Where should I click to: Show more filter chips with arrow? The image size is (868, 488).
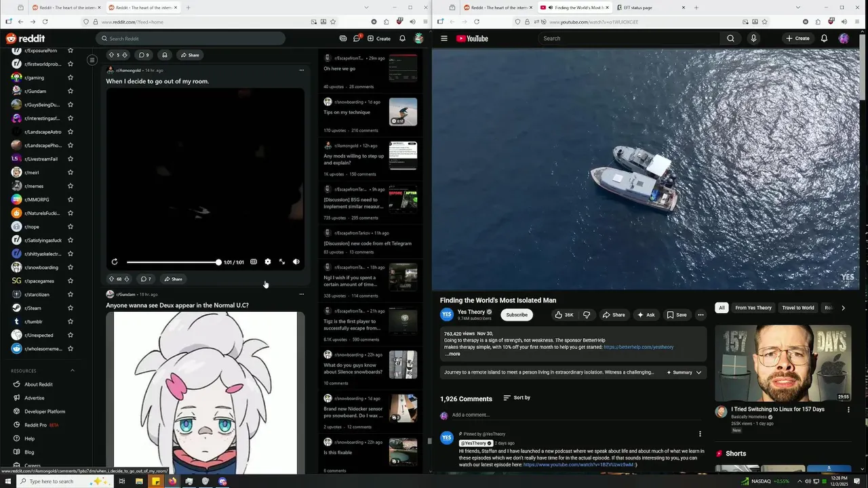point(843,308)
